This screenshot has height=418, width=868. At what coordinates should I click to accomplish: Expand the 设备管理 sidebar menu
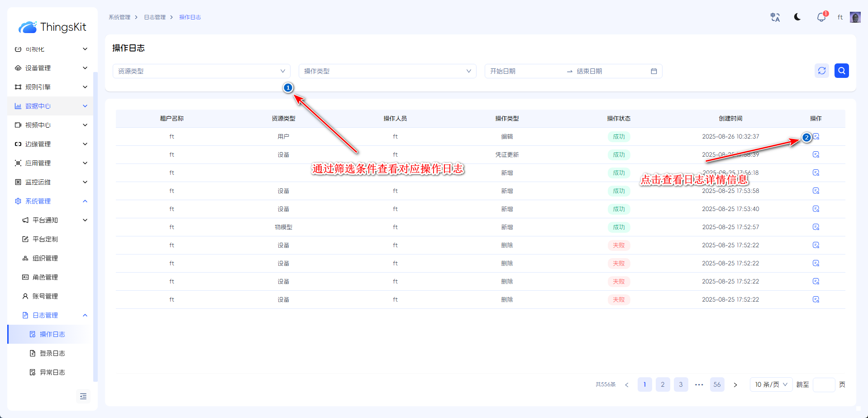[x=51, y=68]
